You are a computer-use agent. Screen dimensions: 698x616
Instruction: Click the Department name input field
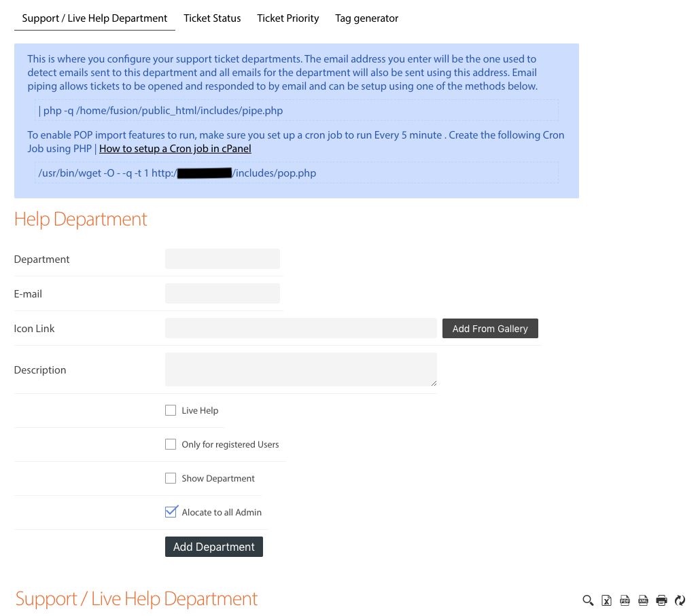pyautogui.click(x=222, y=259)
